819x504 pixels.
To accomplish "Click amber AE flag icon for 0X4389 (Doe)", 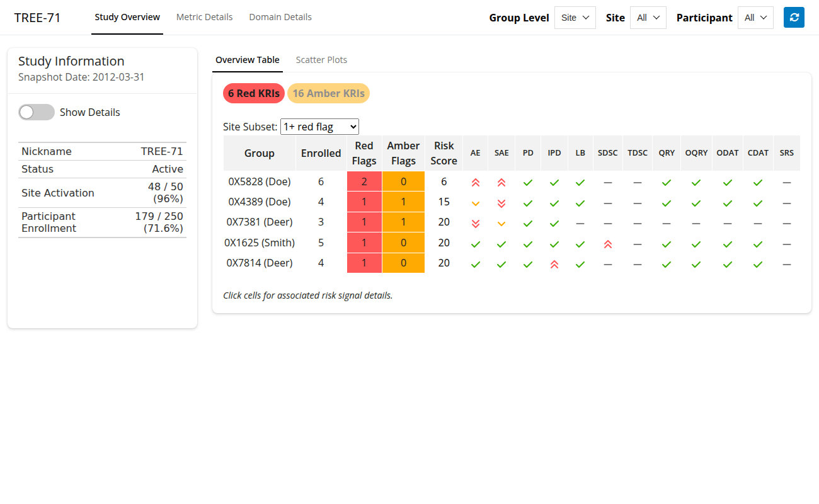I will (476, 203).
